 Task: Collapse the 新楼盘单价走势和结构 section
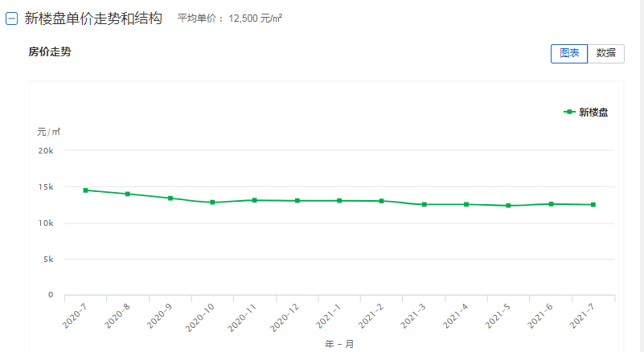pyautogui.click(x=11, y=18)
